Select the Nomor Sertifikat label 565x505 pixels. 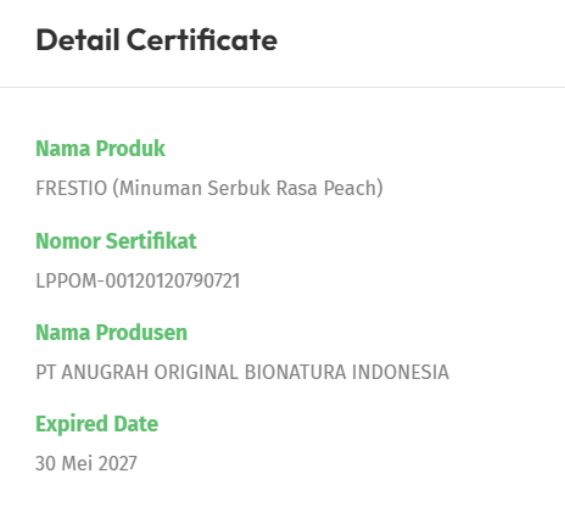point(116,240)
